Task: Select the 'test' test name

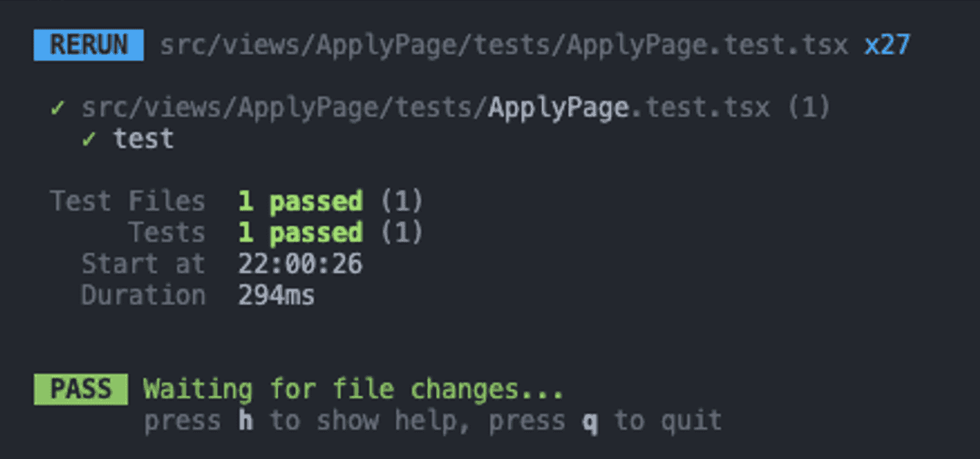Action: (144, 139)
